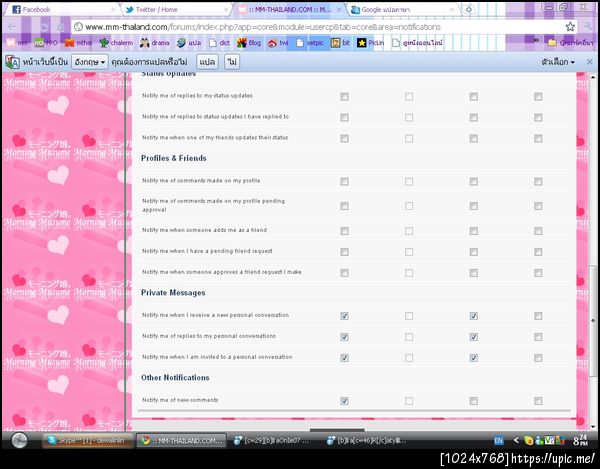Expand hidden system tray icons arrow

(516, 440)
